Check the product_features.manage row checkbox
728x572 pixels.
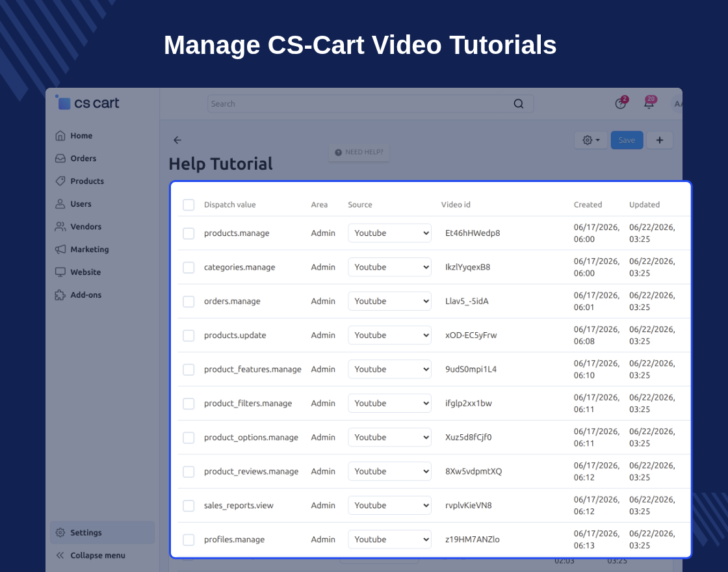pyautogui.click(x=188, y=370)
